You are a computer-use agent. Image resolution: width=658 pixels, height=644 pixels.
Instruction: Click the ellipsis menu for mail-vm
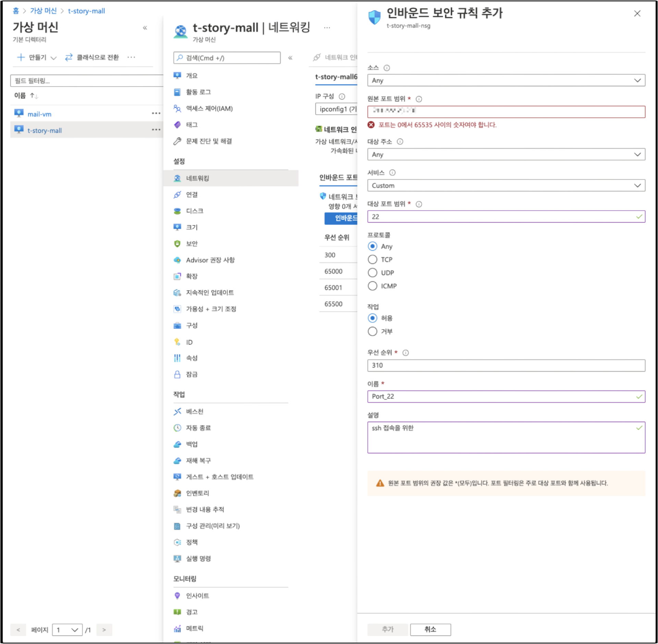pos(156,113)
